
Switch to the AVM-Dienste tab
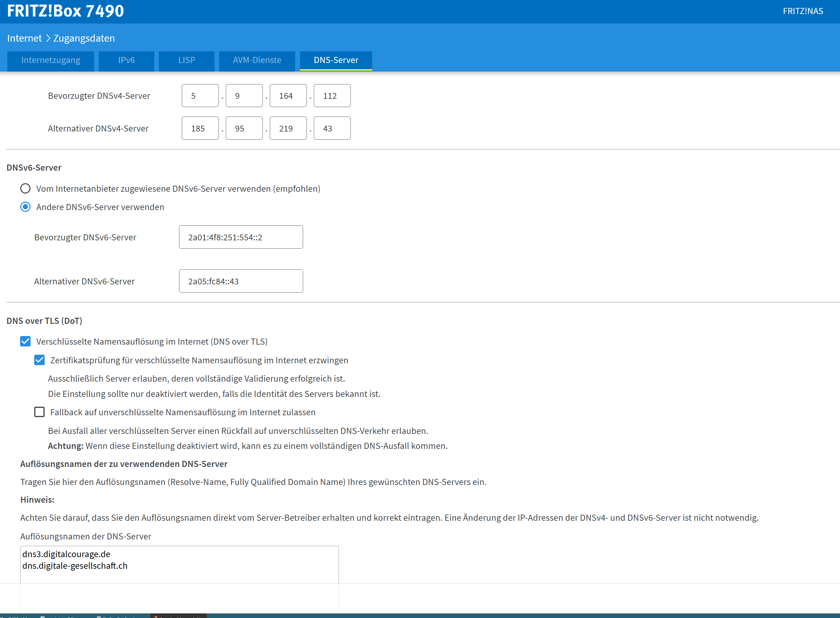[257, 60]
